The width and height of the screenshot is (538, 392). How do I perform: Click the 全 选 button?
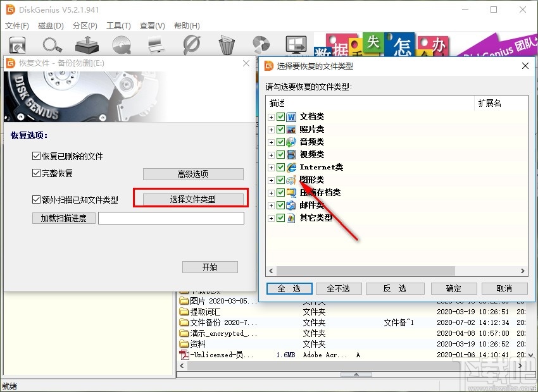[289, 288]
